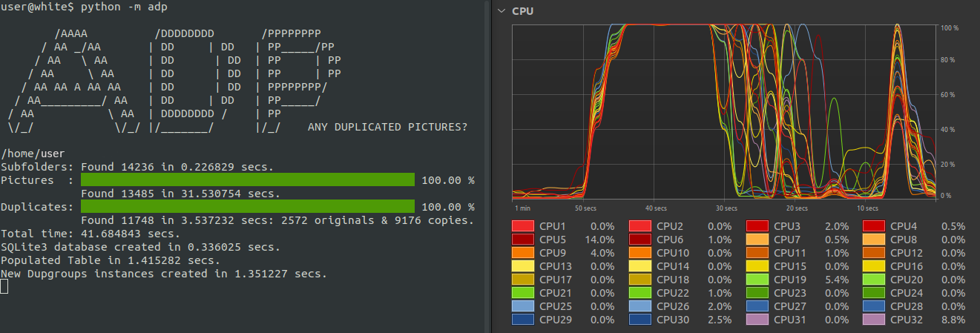Open the CPU19 green color swatch
980x333 pixels.
click(x=757, y=280)
